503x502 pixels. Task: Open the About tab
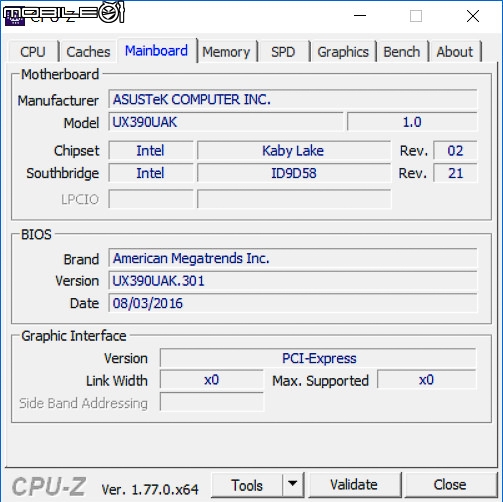click(455, 52)
